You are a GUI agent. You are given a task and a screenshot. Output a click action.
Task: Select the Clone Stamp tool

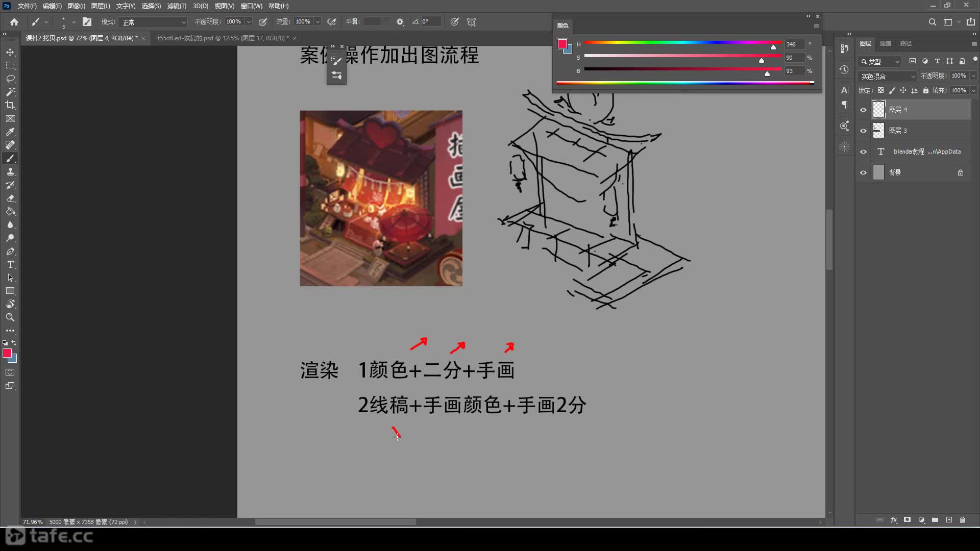coord(10,172)
